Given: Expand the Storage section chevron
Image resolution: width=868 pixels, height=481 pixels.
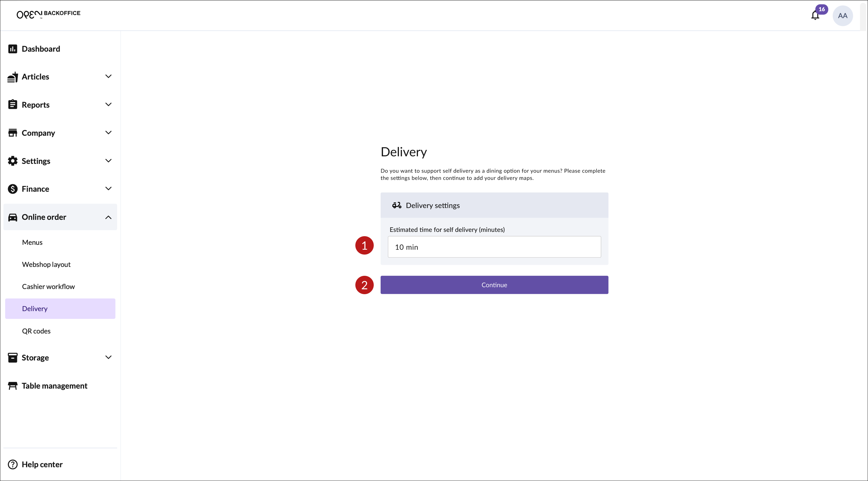Looking at the screenshot, I should click(108, 357).
